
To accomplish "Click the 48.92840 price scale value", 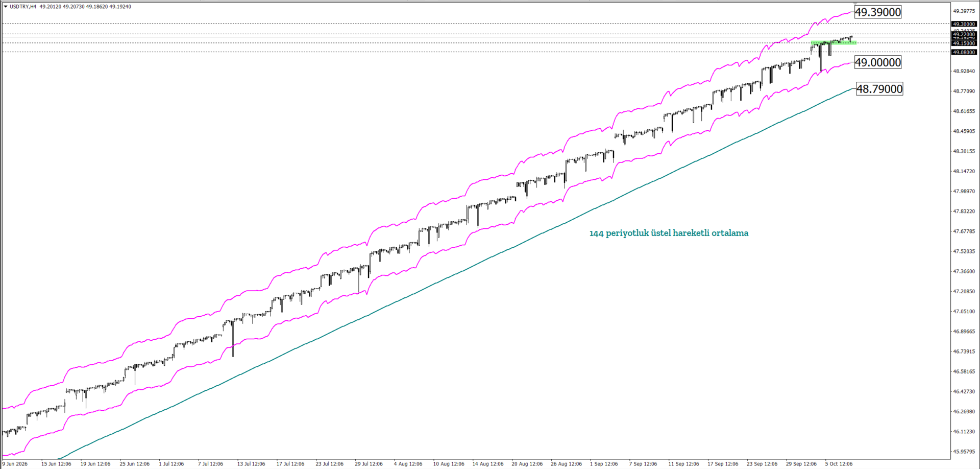I will [964, 71].
